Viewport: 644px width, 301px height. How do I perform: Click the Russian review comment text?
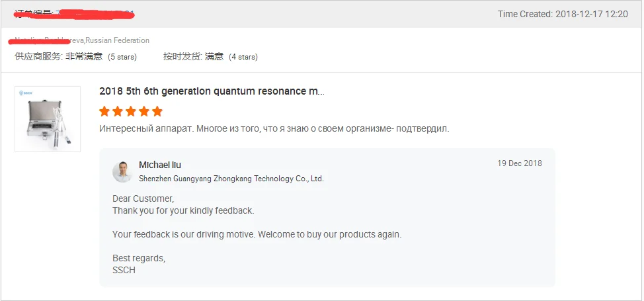[x=274, y=128]
